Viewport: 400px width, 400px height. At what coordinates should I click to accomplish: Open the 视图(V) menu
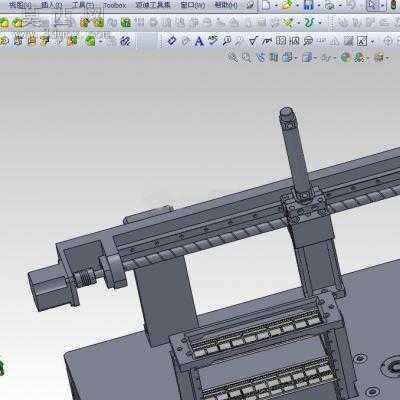coord(20,5)
